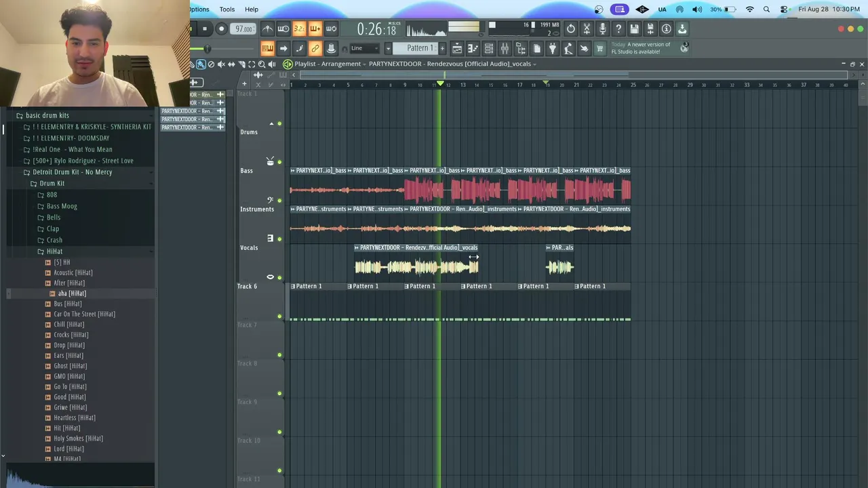
Task: Toggle the metronome
Action: [x=267, y=28]
